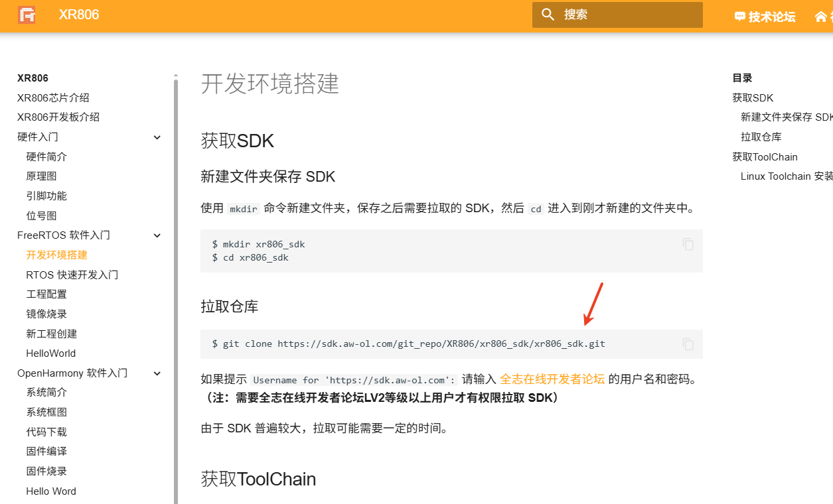Jump to 新建文件夹保存 SDK in 目录
This screenshot has width=833, height=504.
(787, 117)
